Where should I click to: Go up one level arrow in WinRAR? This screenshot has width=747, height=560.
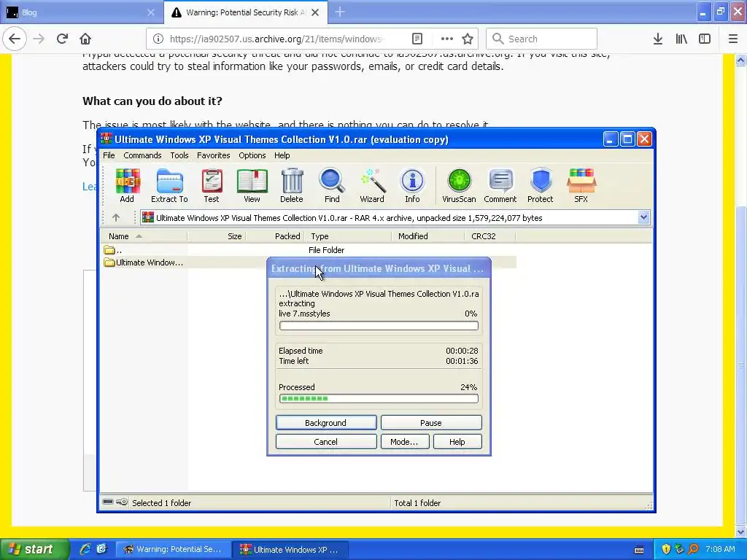[116, 217]
